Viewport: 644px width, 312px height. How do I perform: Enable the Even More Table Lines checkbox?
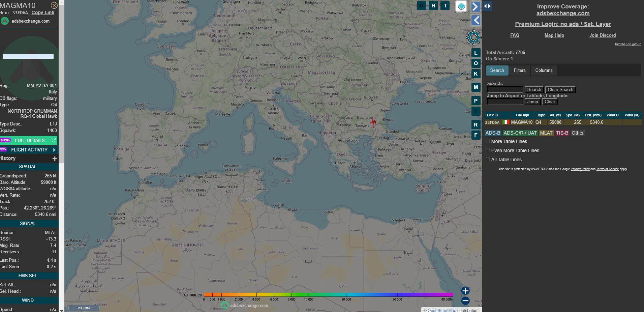pos(488,150)
